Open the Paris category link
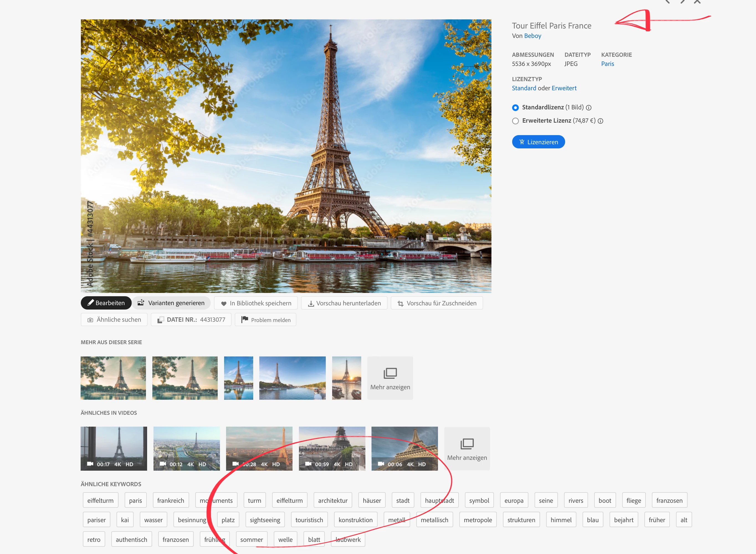756x554 pixels. [x=607, y=64]
